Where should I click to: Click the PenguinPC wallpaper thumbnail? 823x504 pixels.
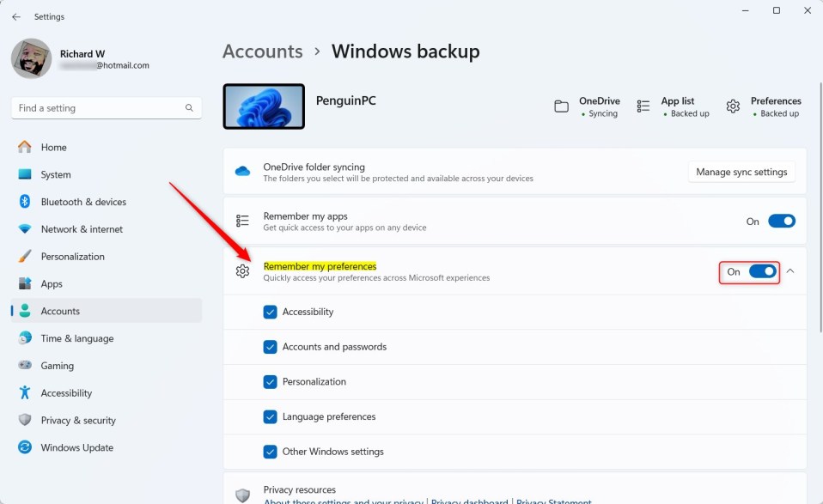tap(264, 106)
